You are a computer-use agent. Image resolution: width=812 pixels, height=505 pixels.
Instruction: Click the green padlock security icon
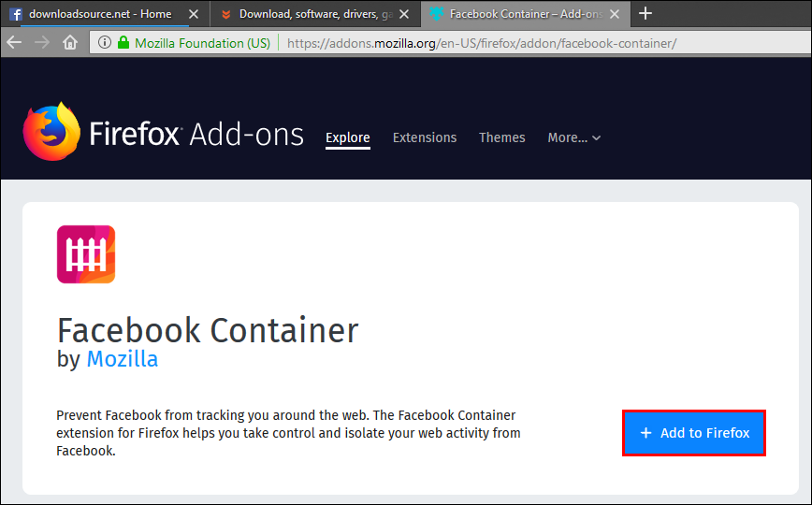[x=123, y=42]
